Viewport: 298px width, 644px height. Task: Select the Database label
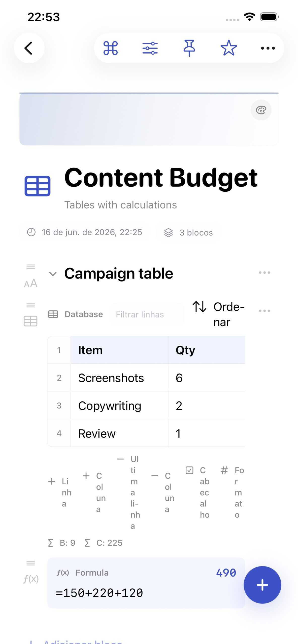(84, 314)
